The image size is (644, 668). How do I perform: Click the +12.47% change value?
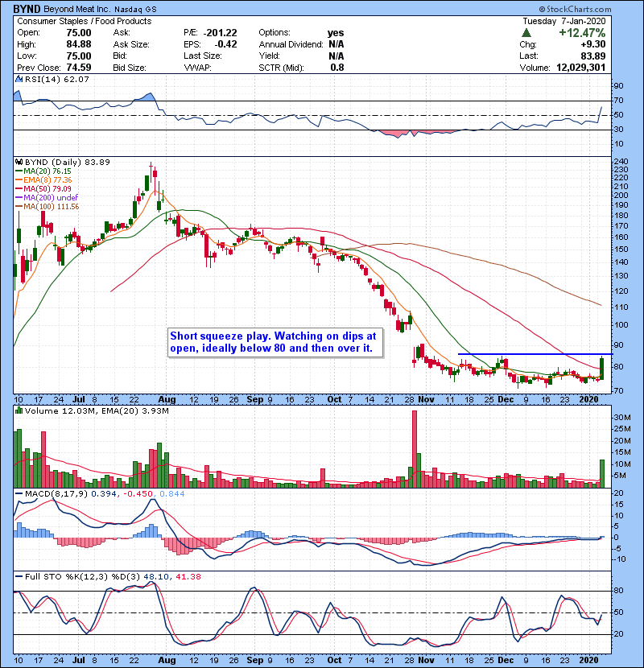[x=582, y=33]
